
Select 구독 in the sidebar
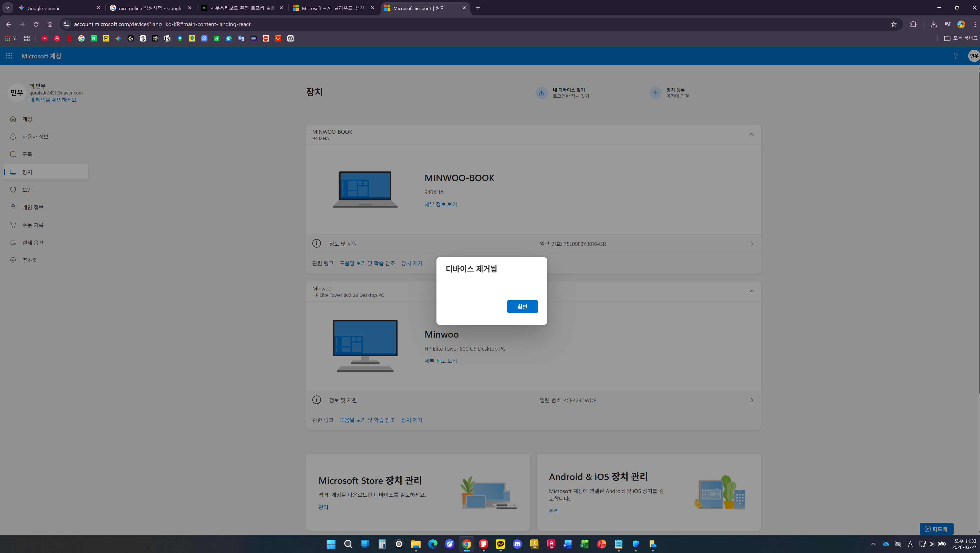[27, 154]
